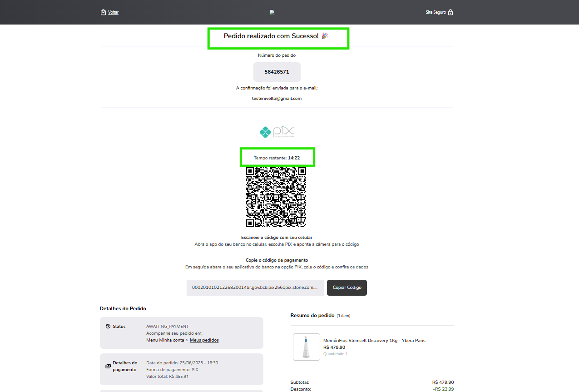
Task: Click the PIX logo
Action: (277, 132)
